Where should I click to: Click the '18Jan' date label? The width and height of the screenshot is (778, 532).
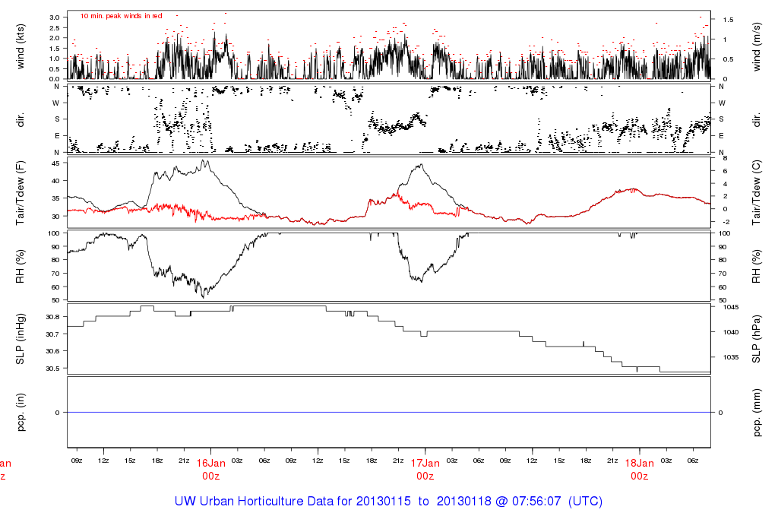[640, 463]
